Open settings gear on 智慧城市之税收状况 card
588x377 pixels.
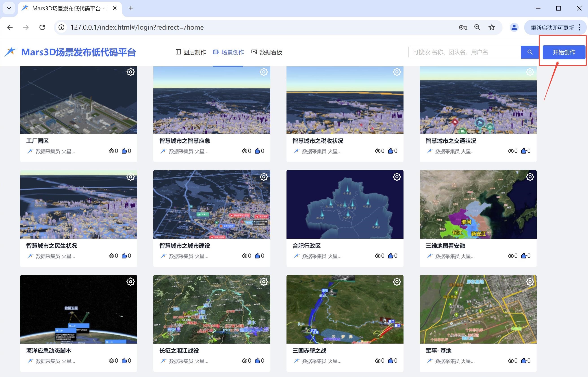point(397,72)
